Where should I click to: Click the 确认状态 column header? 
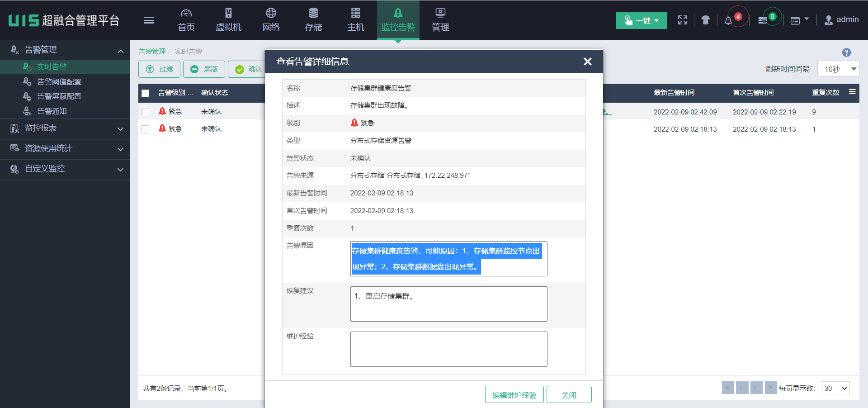pos(215,93)
